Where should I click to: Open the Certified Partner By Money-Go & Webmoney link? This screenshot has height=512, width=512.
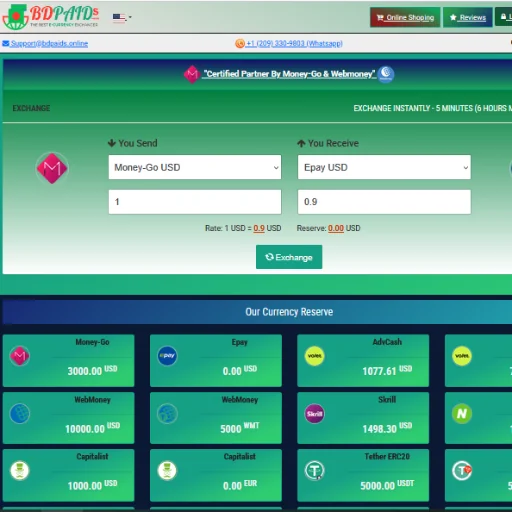(x=289, y=74)
